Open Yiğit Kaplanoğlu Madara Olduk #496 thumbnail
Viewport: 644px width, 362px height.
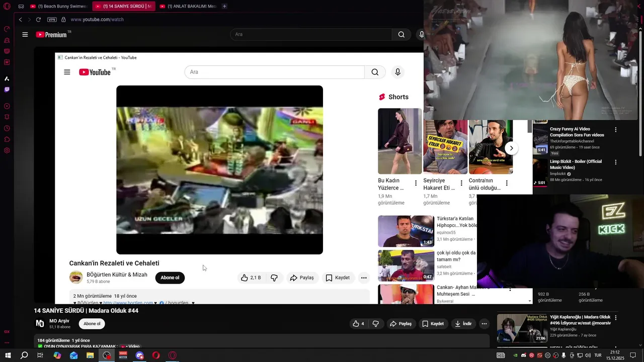522,328
